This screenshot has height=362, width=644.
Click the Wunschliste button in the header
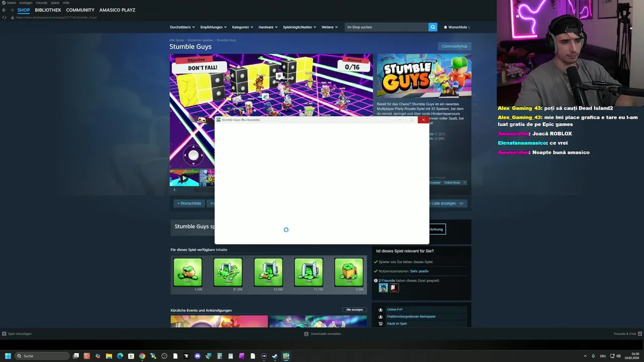(x=456, y=27)
